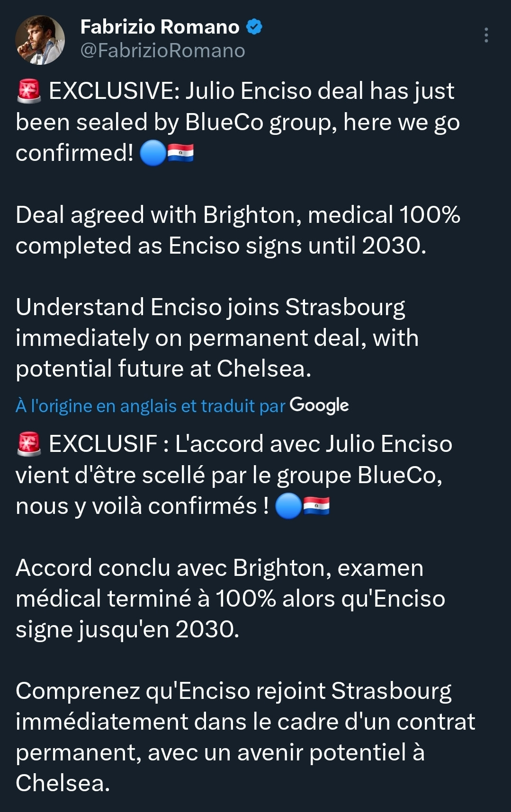The image size is (511, 812).
Task: Click the "Deal agreed with Brighton" paragraph
Action: [x=237, y=230]
